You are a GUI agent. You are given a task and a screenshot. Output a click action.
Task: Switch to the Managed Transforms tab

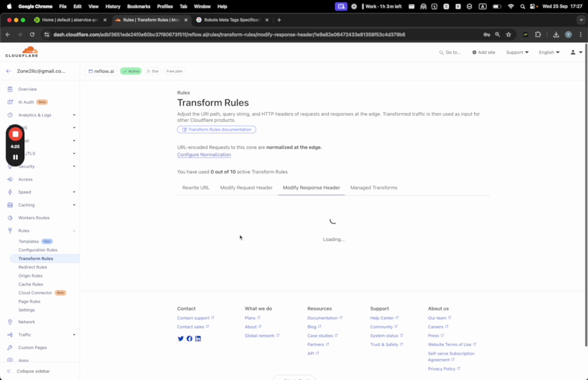374,187
